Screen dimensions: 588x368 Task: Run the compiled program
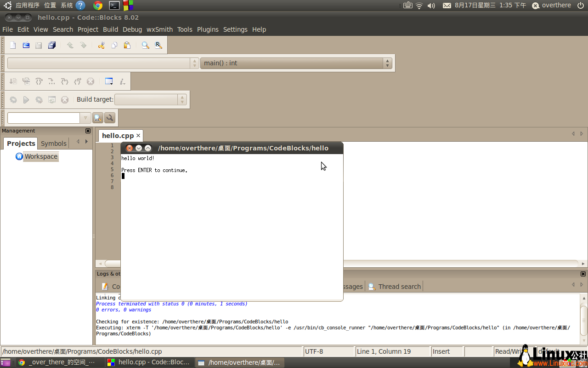[x=26, y=100]
